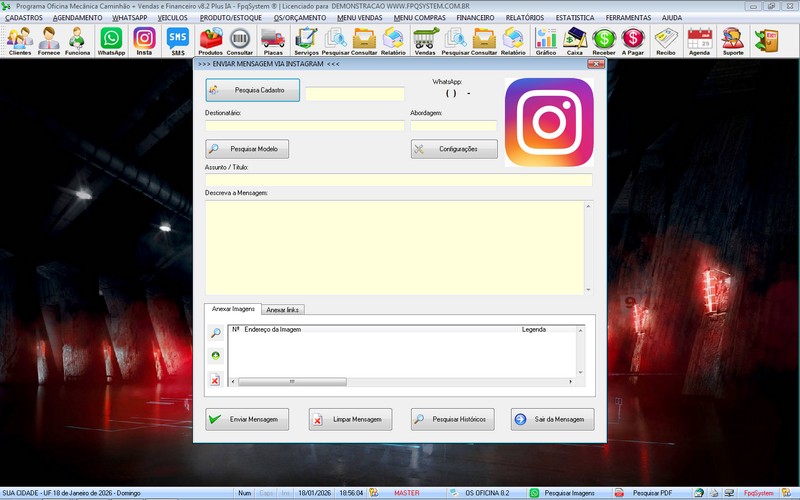Open the Vendas shopping cart icon

click(x=425, y=41)
